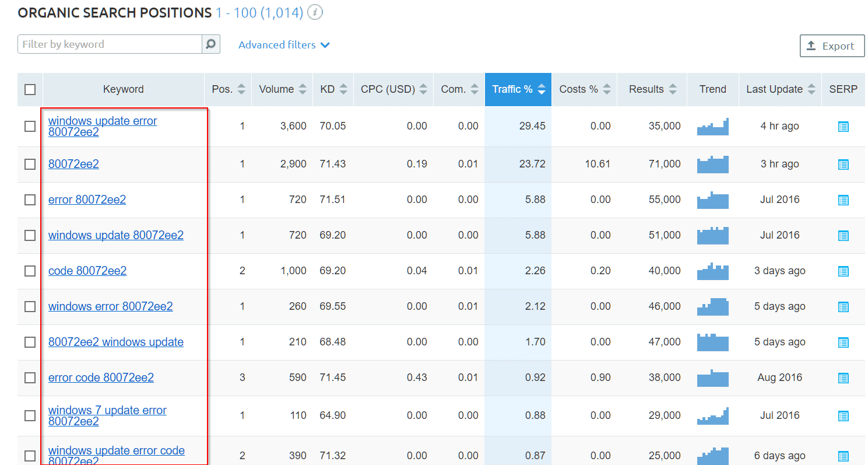Sort by Traffic % column
Viewport: 868px width, 465px height.
[518, 89]
